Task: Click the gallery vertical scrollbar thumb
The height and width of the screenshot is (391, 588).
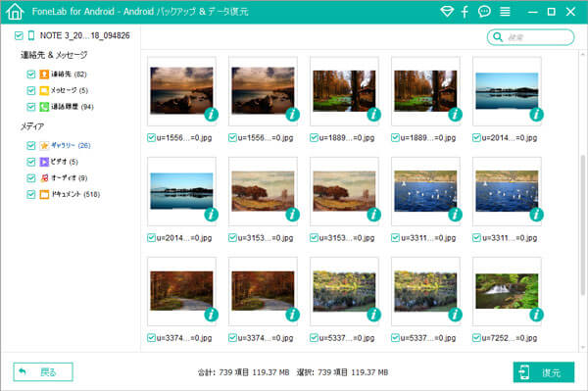Action: [583, 225]
